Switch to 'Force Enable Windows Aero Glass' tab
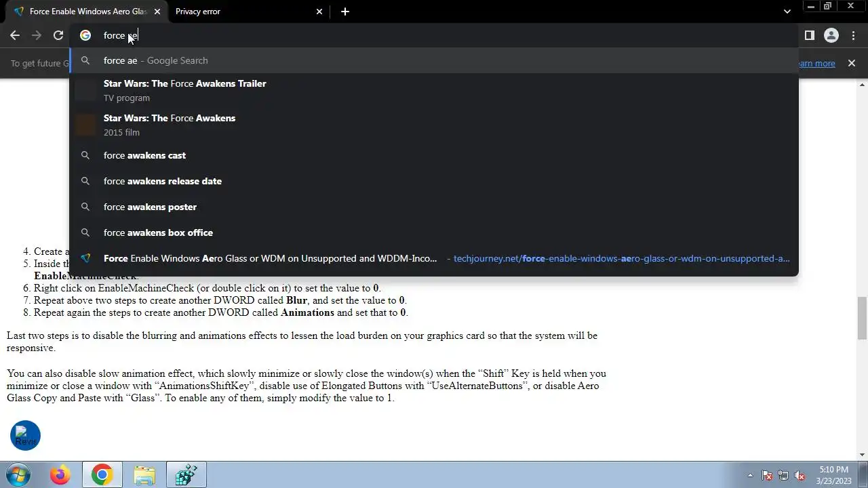Image resolution: width=868 pixels, height=488 pixels. click(x=86, y=12)
